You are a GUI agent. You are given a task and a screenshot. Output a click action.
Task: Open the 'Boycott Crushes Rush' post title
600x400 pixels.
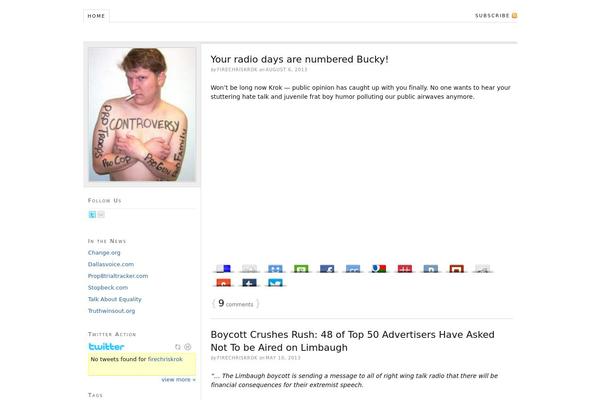[x=352, y=341]
